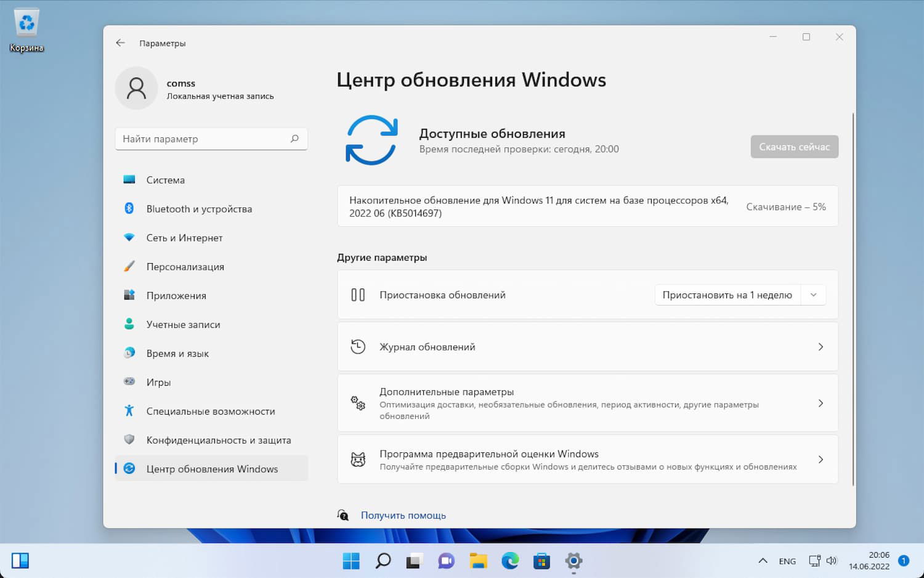Open Журнал обновлений via its chevron
The width and height of the screenshot is (924, 578).
[x=821, y=347]
